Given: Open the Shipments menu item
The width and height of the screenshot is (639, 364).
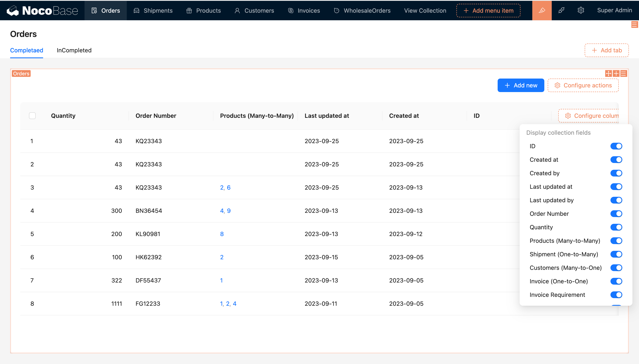Looking at the screenshot, I should [153, 11].
